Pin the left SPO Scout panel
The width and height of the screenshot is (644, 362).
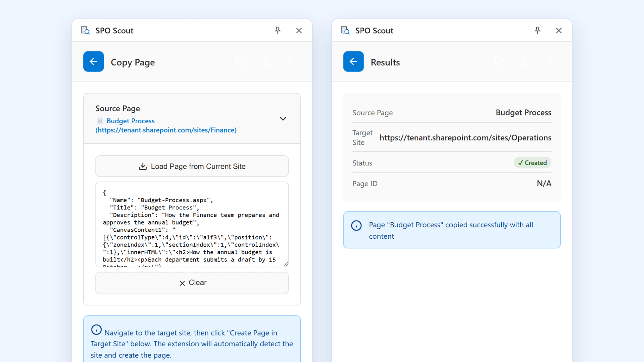278,30
